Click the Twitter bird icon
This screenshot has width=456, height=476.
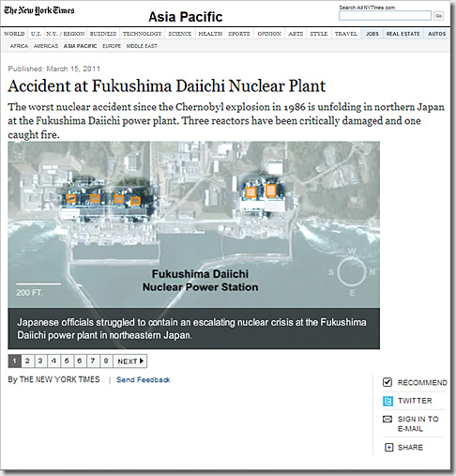coord(388,401)
